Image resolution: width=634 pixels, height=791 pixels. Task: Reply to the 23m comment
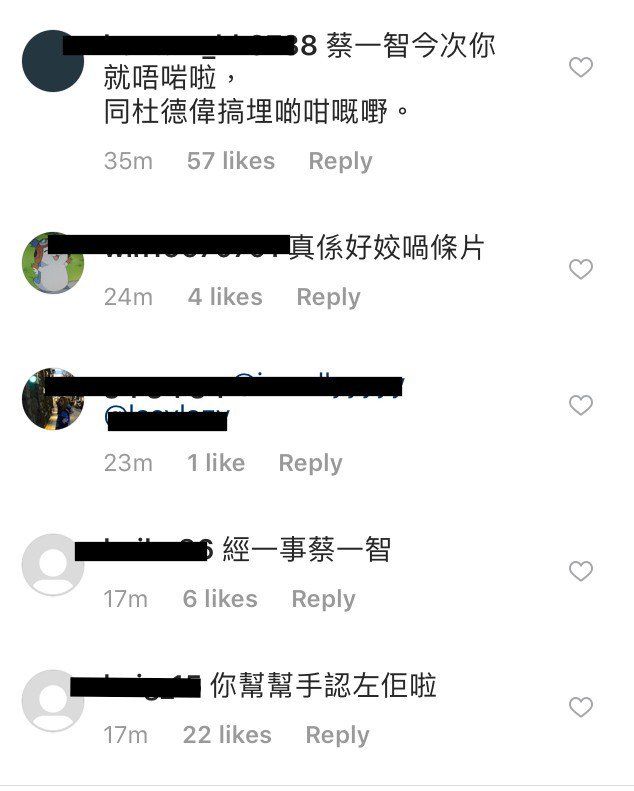311,463
